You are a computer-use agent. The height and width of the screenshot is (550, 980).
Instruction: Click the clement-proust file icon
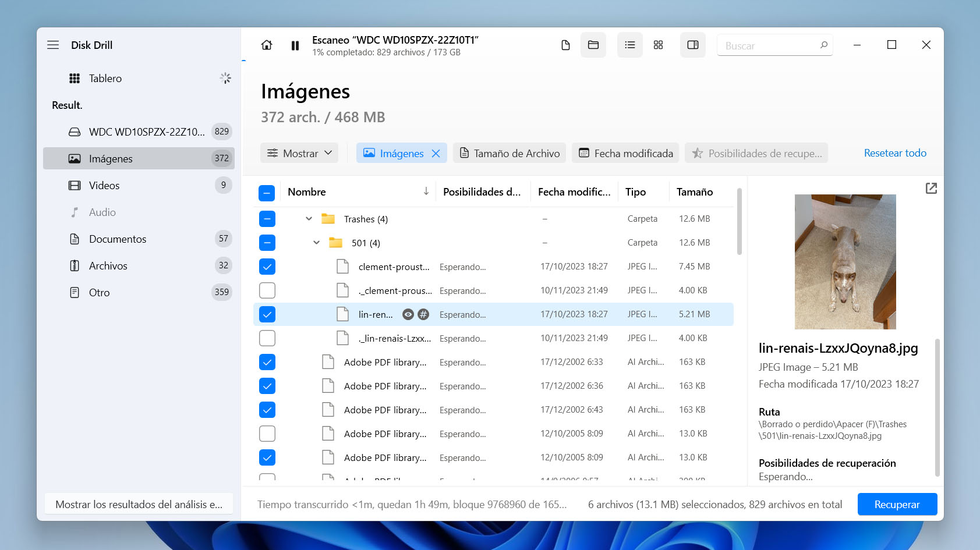[x=343, y=267]
